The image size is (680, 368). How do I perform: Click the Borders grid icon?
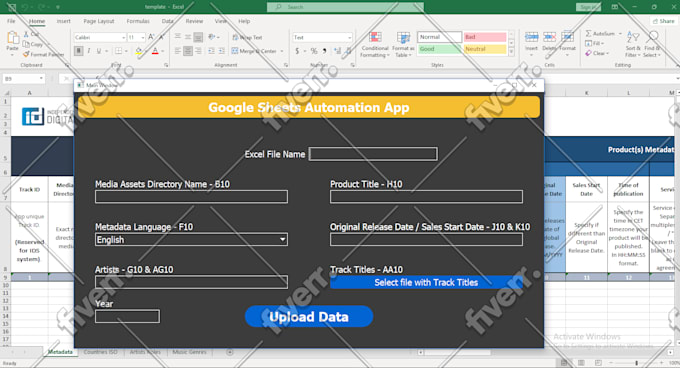pos(118,51)
